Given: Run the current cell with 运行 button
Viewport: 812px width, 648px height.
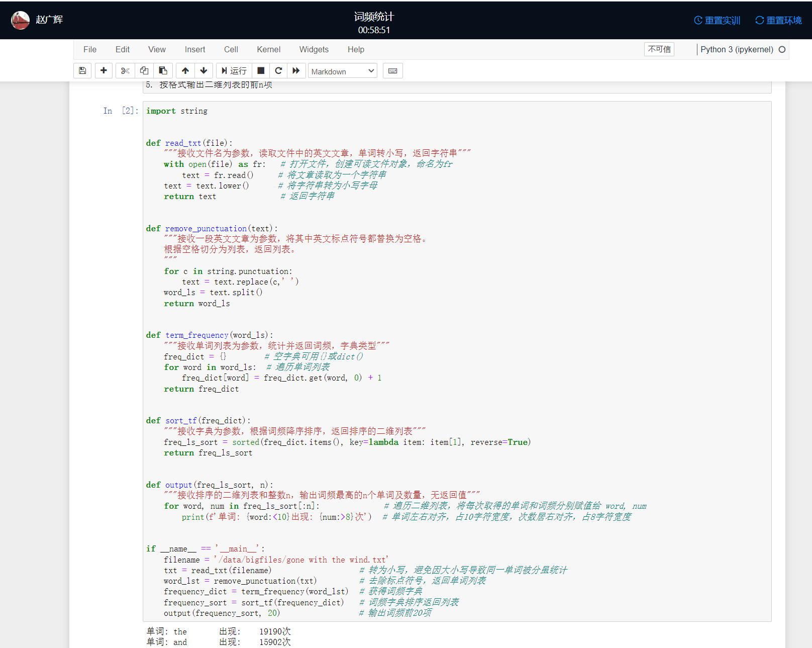Looking at the screenshot, I should click(x=234, y=71).
